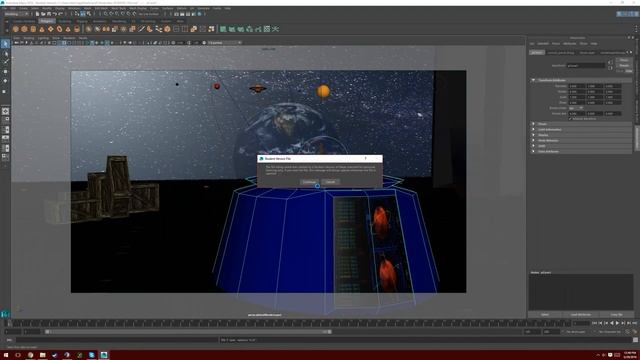Open File Explorer from the taskbar

coord(42,355)
